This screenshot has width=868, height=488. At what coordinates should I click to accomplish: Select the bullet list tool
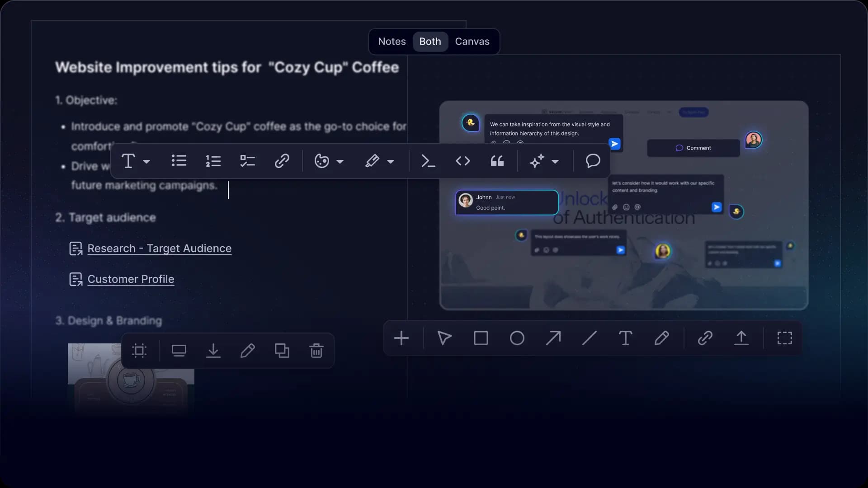coord(179,161)
